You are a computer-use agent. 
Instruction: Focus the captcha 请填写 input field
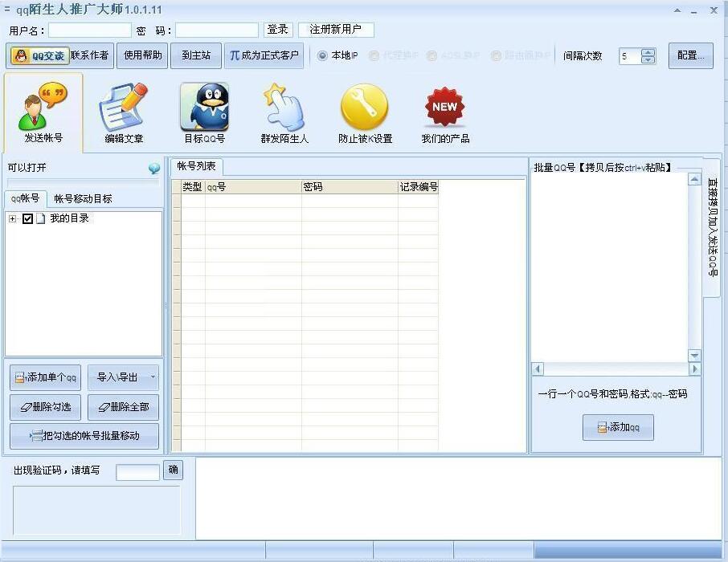click(x=137, y=472)
